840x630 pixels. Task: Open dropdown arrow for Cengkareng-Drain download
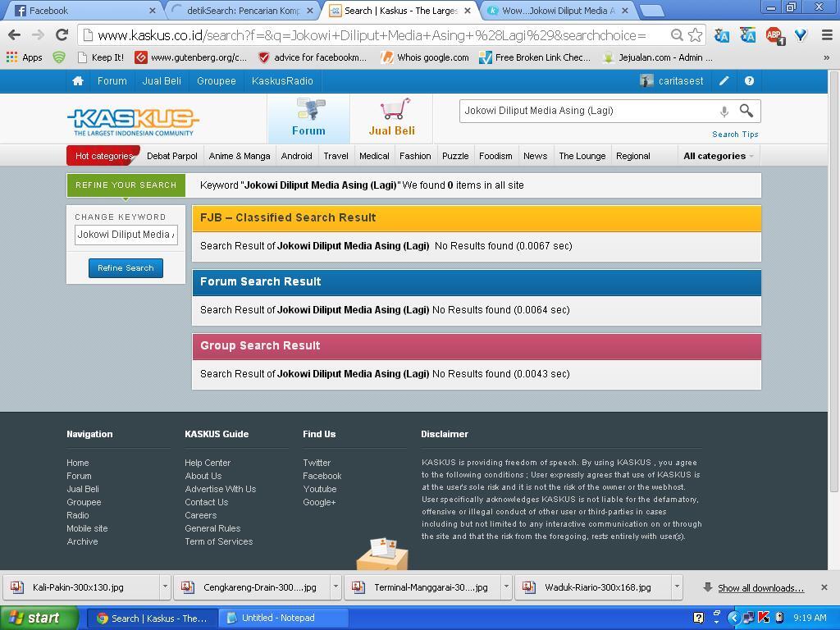pos(336,587)
